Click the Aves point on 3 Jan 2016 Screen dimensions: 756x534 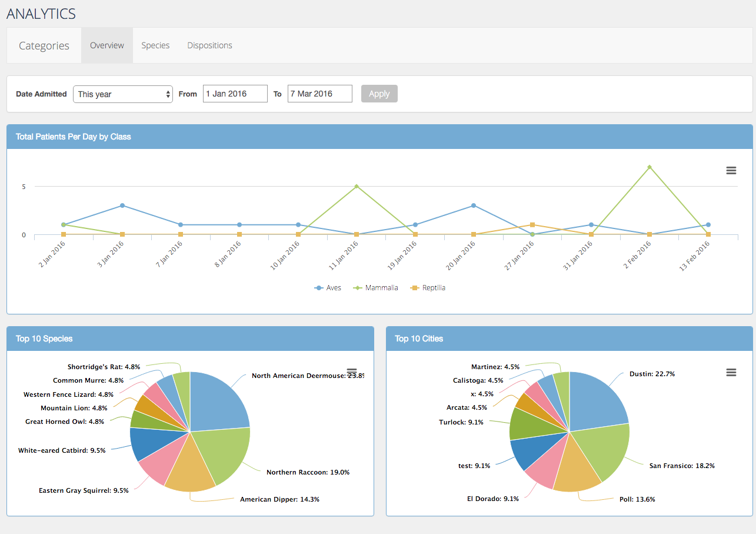122,205
